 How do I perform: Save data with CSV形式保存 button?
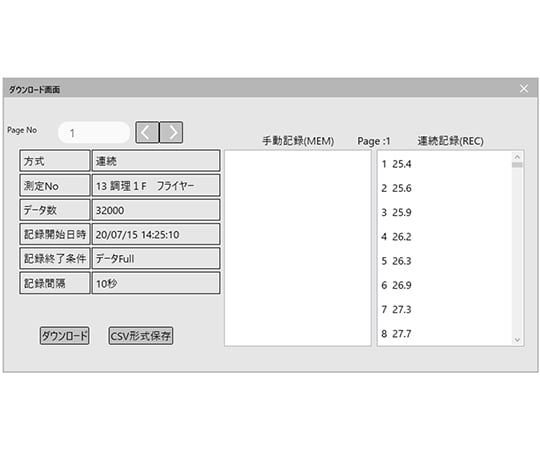coord(141,336)
